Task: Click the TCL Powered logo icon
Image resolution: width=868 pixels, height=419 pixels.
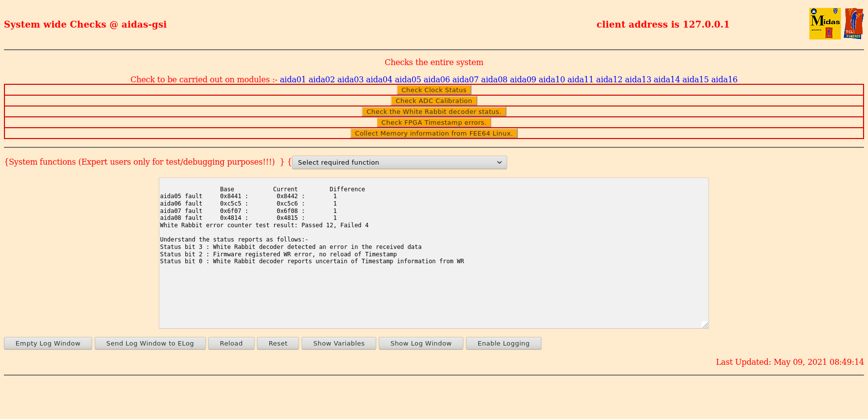Action: [853, 24]
